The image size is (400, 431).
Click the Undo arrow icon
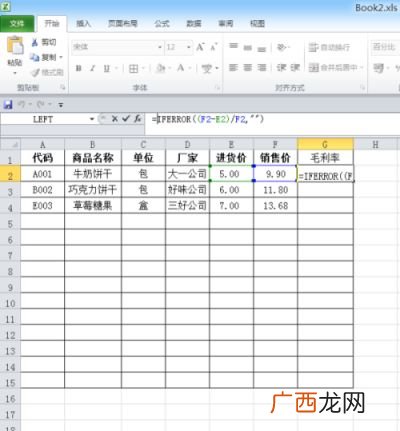tap(22, 105)
